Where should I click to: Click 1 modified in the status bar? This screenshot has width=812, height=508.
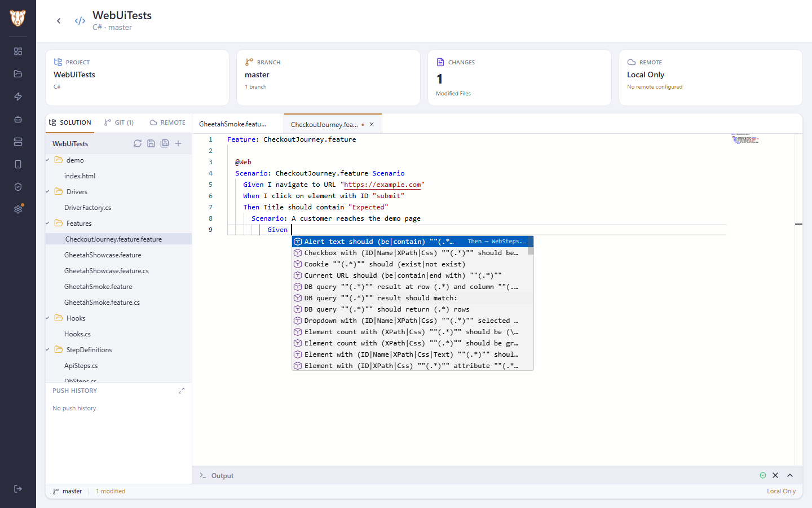[x=111, y=491]
